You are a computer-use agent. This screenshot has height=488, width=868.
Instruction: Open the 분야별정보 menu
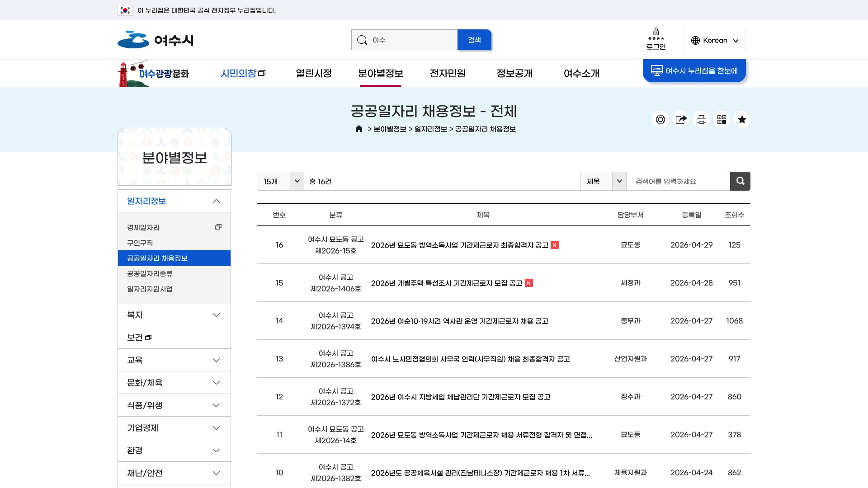click(x=381, y=73)
